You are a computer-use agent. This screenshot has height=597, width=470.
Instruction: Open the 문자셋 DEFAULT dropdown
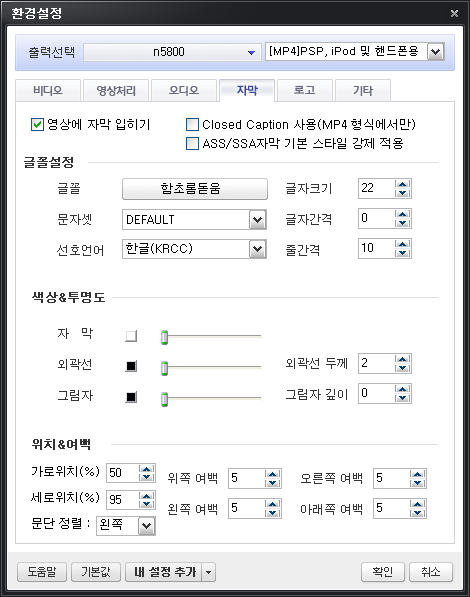coord(257,219)
